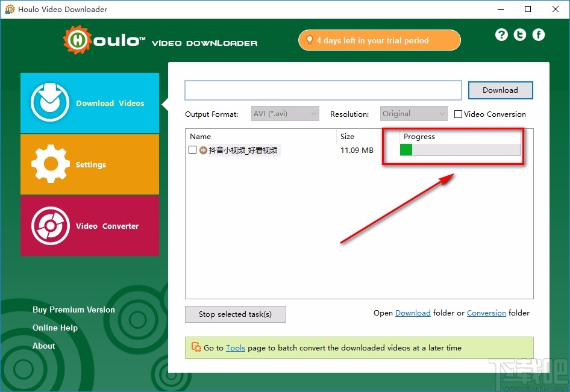570x392 pixels.
Task: Click the Download button
Action: coord(500,90)
